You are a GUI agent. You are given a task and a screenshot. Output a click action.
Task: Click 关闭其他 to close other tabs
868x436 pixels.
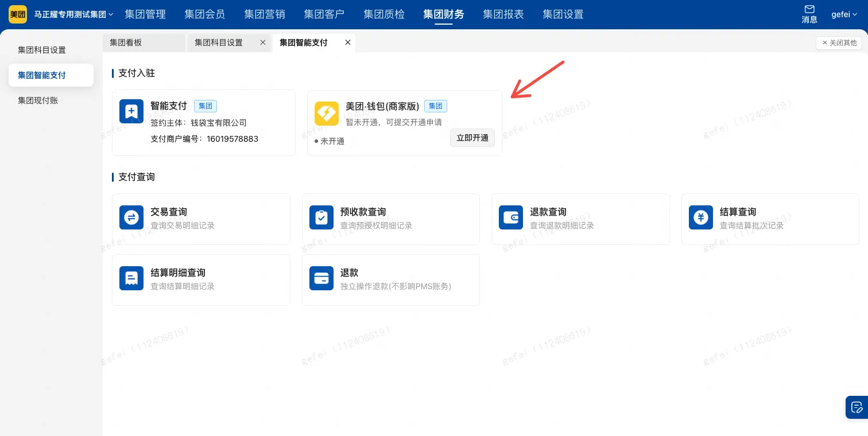[838, 42]
